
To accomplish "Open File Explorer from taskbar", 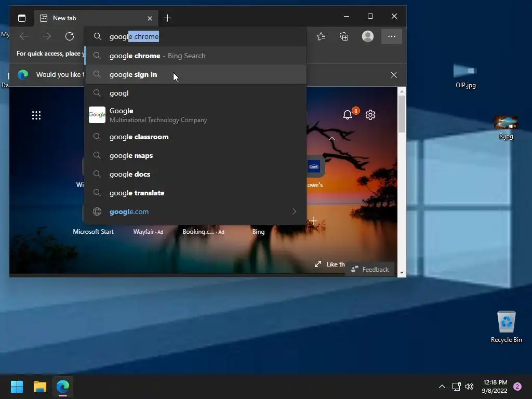I will (x=39, y=387).
